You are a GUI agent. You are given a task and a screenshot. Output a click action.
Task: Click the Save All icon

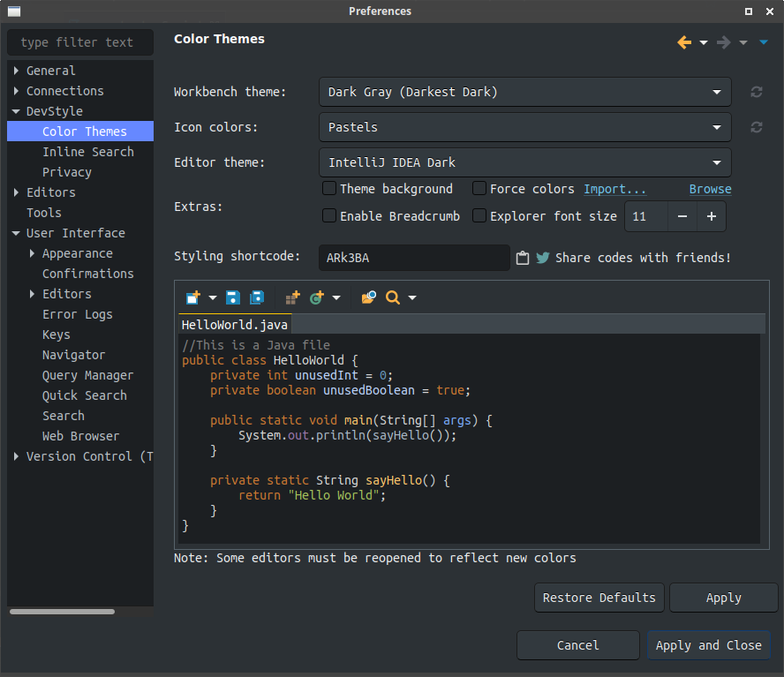[x=257, y=297]
